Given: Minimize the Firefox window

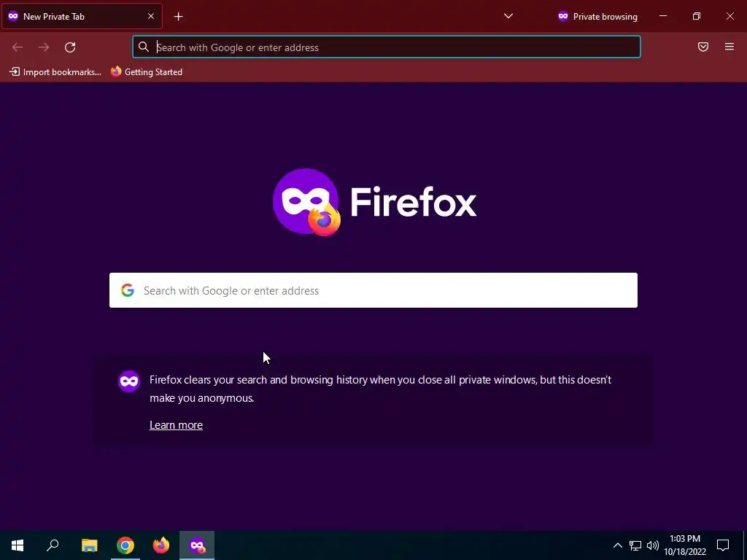Looking at the screenshot, I should pos(662,16).
